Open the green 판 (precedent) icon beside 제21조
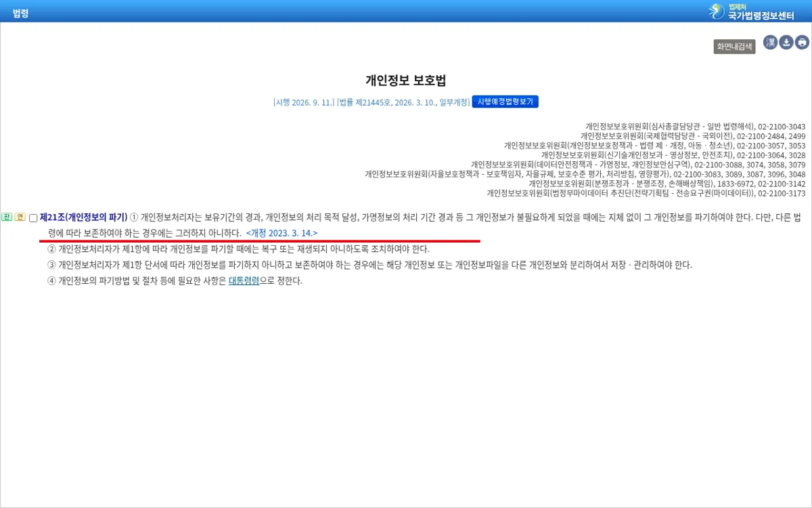This screenshot has width=812, height=508. (7, 217)
